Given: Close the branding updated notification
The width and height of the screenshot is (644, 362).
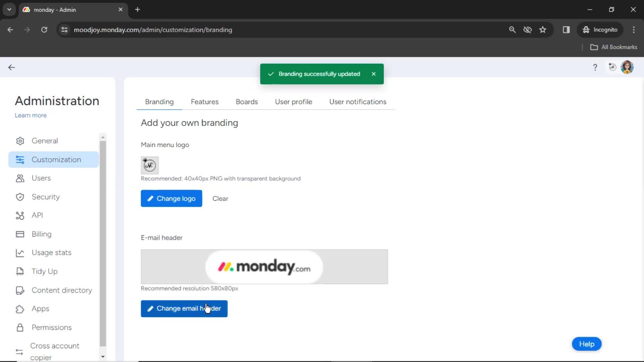Looking at the screenshot, I should tap(373, 74).
